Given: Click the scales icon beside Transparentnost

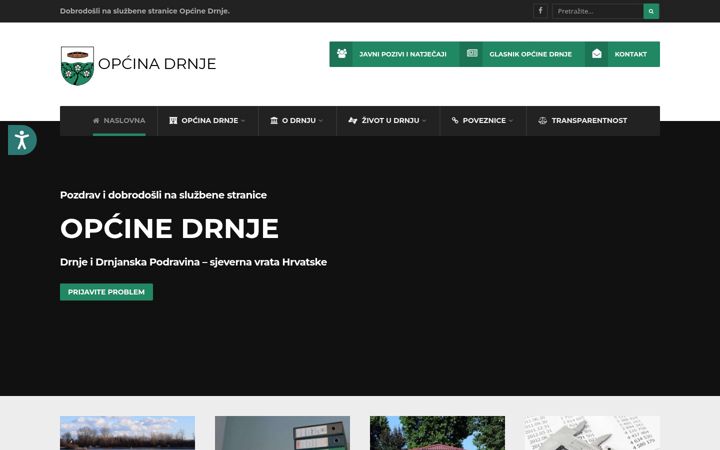Looking at the screenshot, I should [x=542, y=120].
